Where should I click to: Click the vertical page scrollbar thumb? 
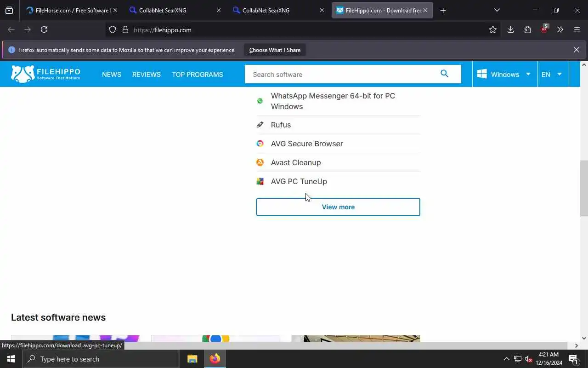tap(584, 188)
